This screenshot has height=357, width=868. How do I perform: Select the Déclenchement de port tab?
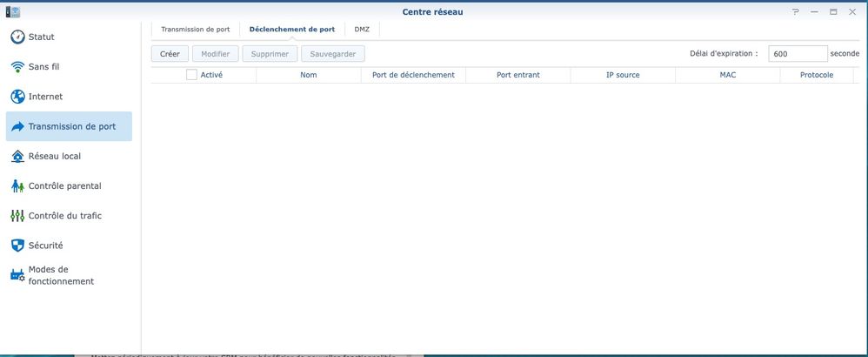click(292, 30)
